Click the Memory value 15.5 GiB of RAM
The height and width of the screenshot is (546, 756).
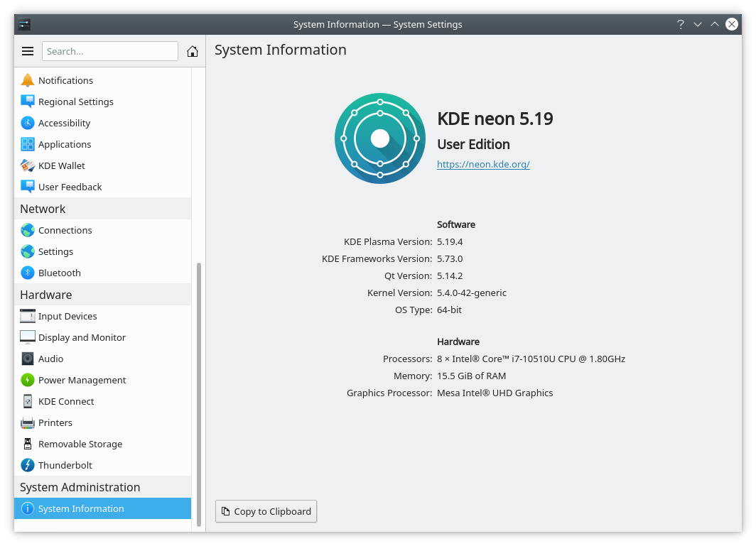(x=472, y=376)
